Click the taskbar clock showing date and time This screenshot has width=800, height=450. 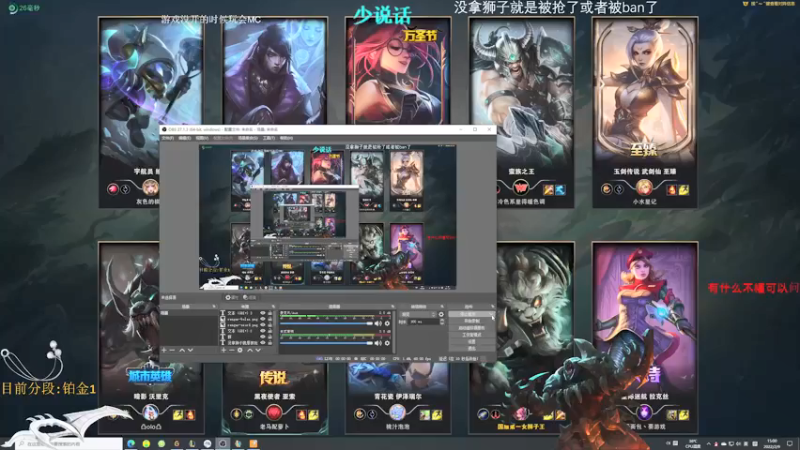pos(772,443)
